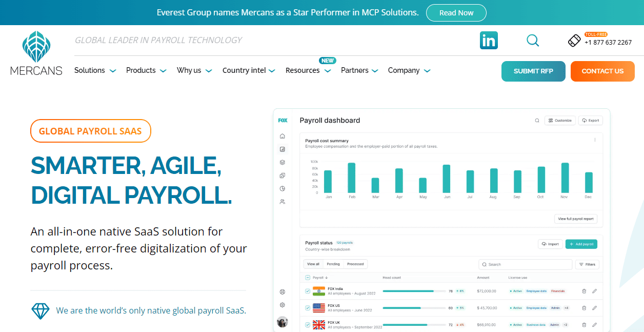Click the toll-free phone icon
The height and width of the screenshot is (332, 644).
click(x=574, y=41)
